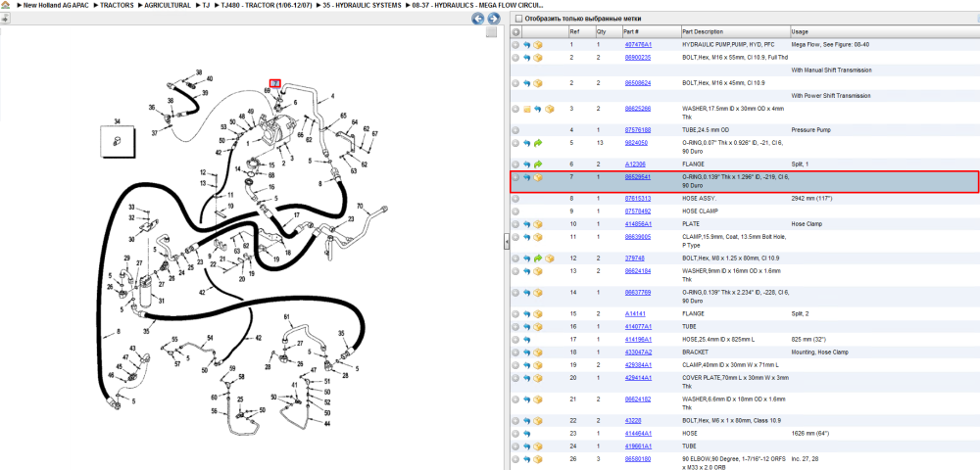Screen dimensions: 980x470
Task: Click the blue arrow icon for part 86529541
Action: (527, 177)
